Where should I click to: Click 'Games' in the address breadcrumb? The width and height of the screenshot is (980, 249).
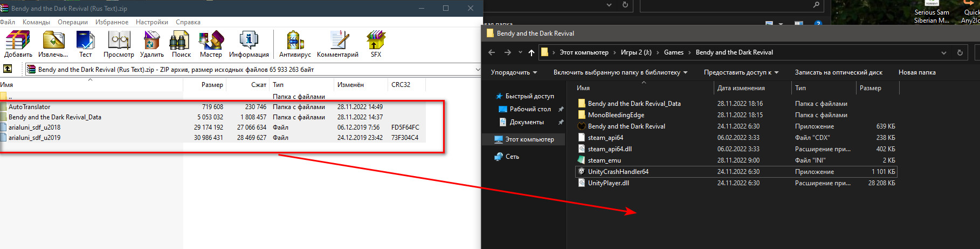click(674, 52)
